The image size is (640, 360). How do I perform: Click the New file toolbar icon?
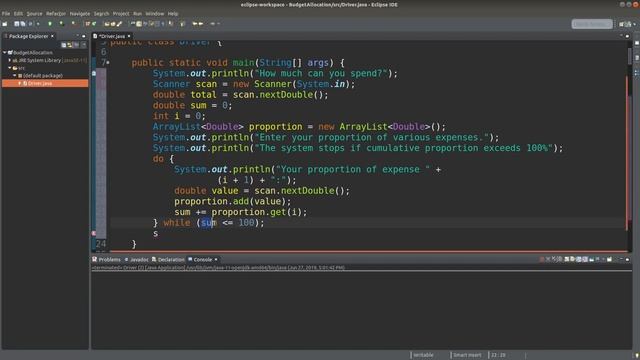coord(5,24)
